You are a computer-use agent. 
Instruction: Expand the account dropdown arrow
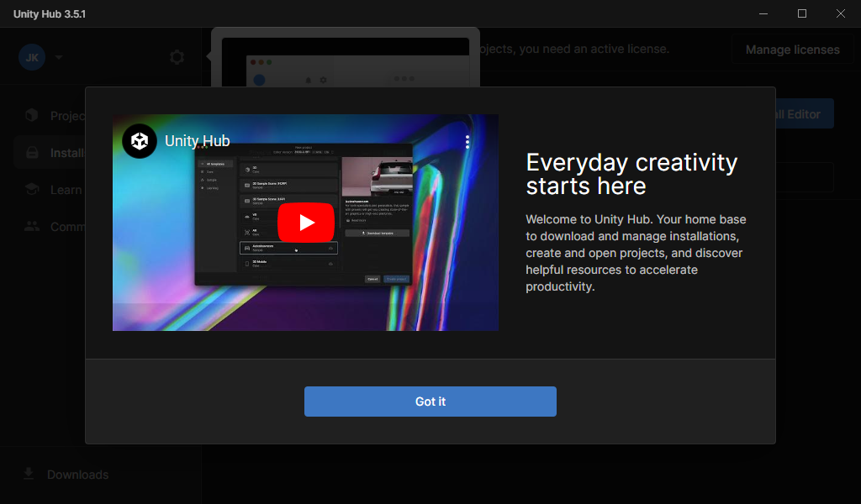tap(59, 57)
